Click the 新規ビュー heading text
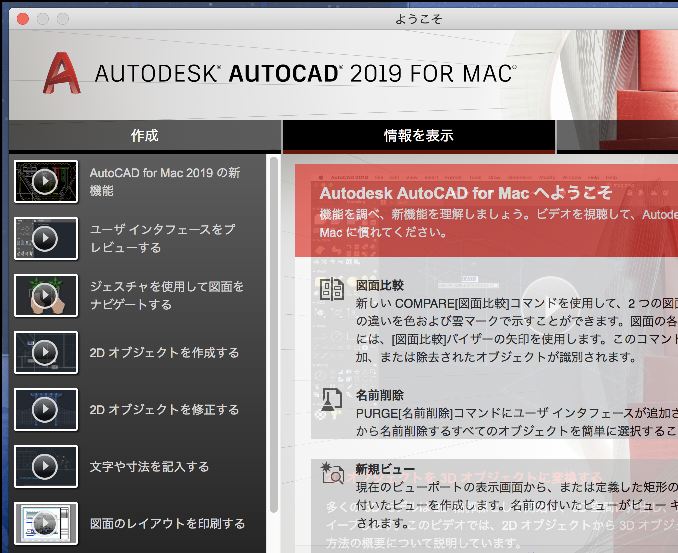 [x=385, y=469]
